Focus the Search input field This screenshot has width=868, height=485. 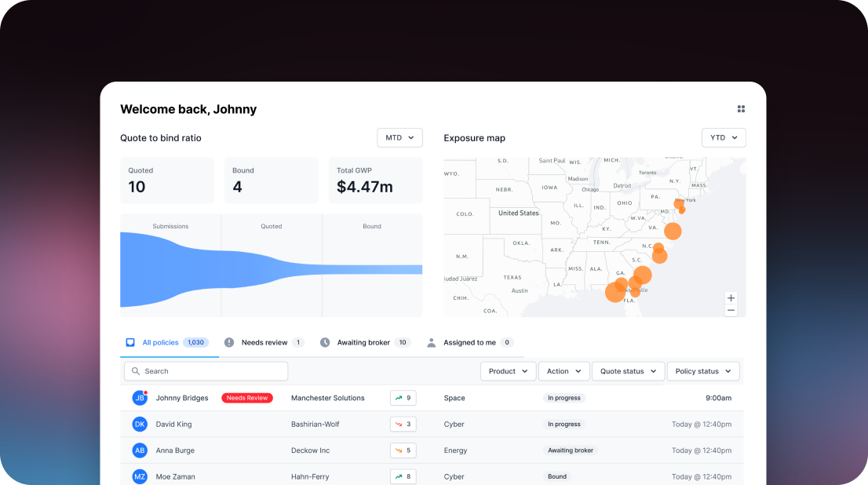pyautogui.click(x=206, y=371)
